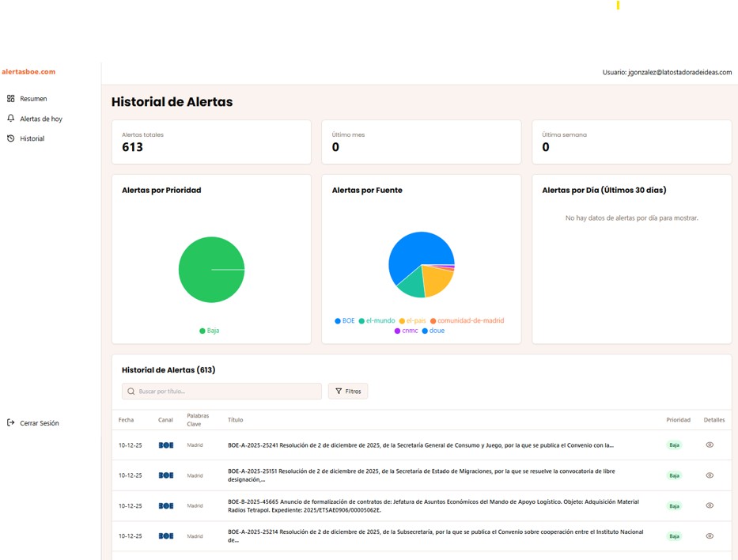Open details eye icon for BOE-A-2025-25241
The height and width of the screenshot is (560, 738).
pyautogui.click(x=710, y=445)
